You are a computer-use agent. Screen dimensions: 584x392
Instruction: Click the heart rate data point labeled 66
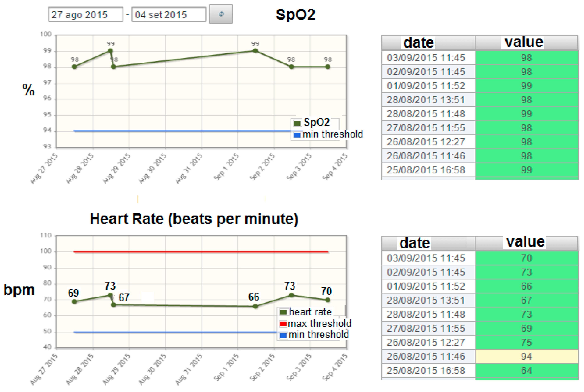(x=255, y=307)
